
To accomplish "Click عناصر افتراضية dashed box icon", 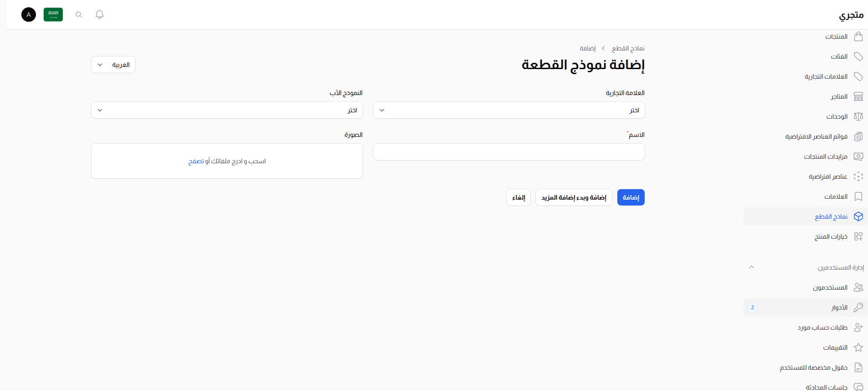I will 858,176.
